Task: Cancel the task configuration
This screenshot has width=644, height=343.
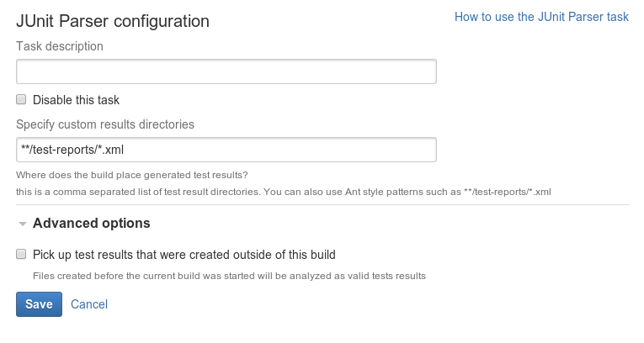Action: [89, 304]
